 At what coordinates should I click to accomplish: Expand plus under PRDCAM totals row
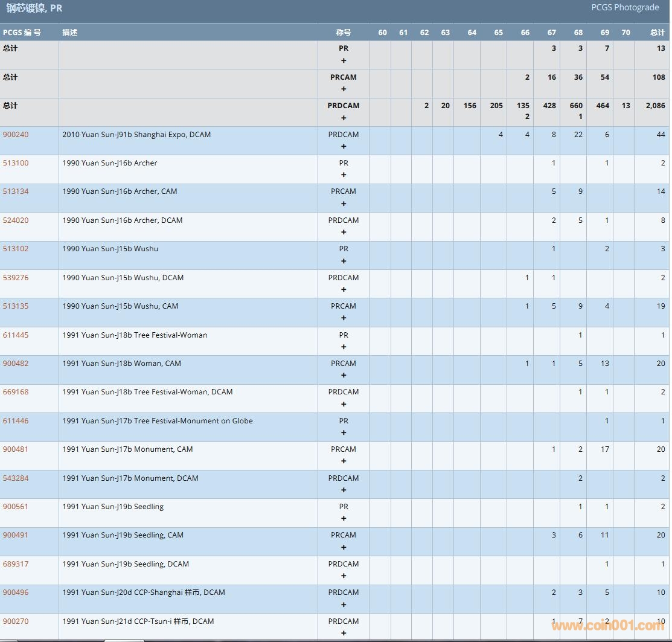[x=344, y=117]
